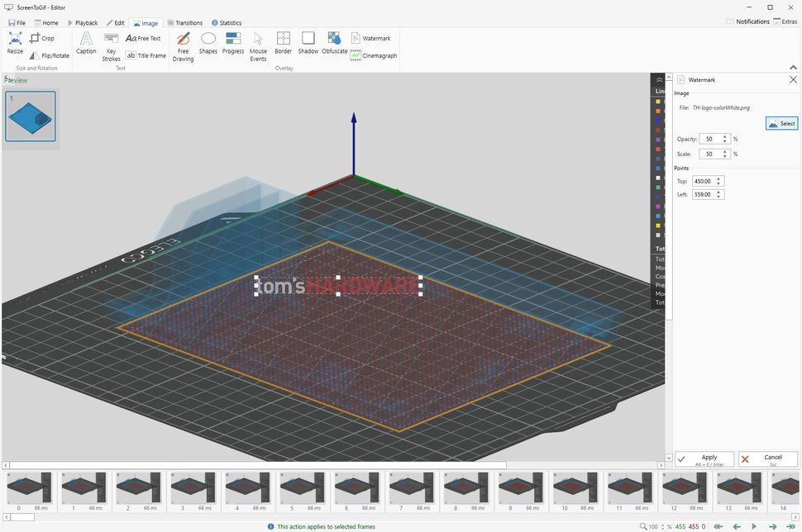Viewport: 802px width, 532px height.
Task: Close the Watermark panel
Action: point(793,80)
